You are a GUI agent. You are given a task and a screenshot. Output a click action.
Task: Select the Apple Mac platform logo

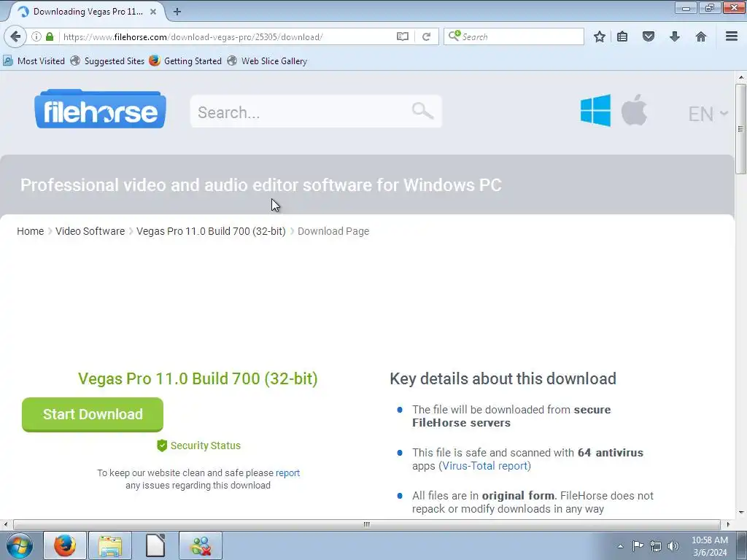click(x=634, y=110)
